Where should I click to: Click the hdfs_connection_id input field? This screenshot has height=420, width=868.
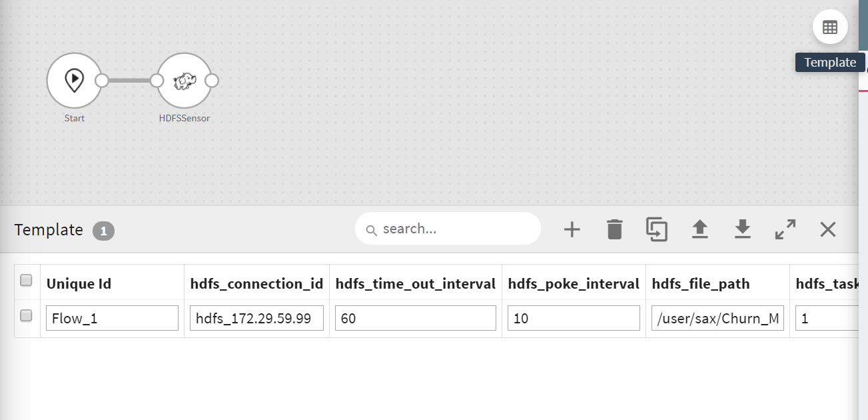click(256, 318)
